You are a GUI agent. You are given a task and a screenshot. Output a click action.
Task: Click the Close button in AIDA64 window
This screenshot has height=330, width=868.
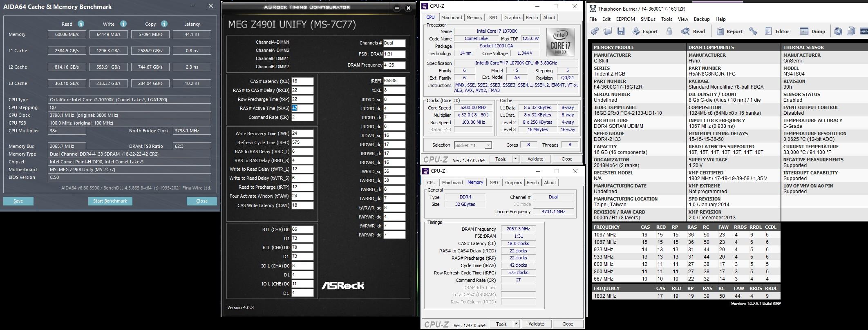point(202,201)
